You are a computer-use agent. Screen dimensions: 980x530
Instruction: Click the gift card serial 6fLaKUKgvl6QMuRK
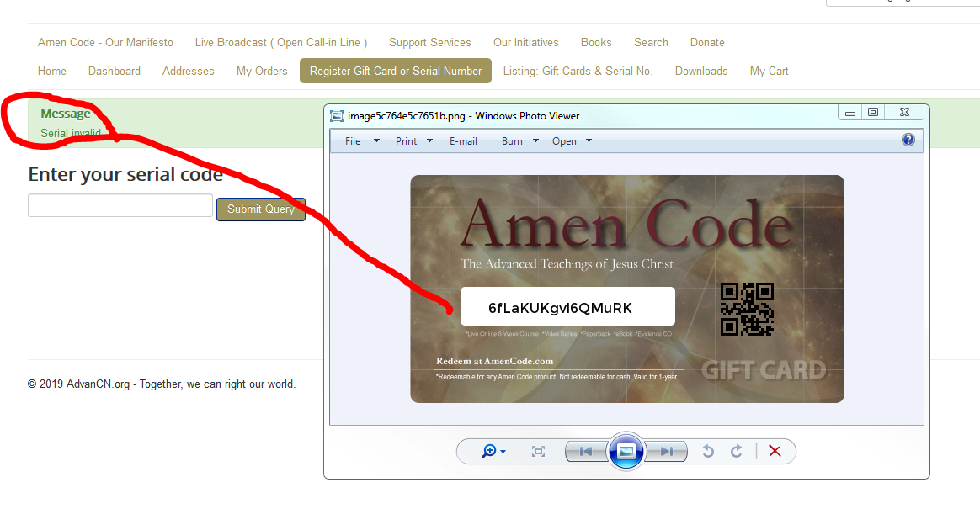pyautogui.click(x=560, y=308)
